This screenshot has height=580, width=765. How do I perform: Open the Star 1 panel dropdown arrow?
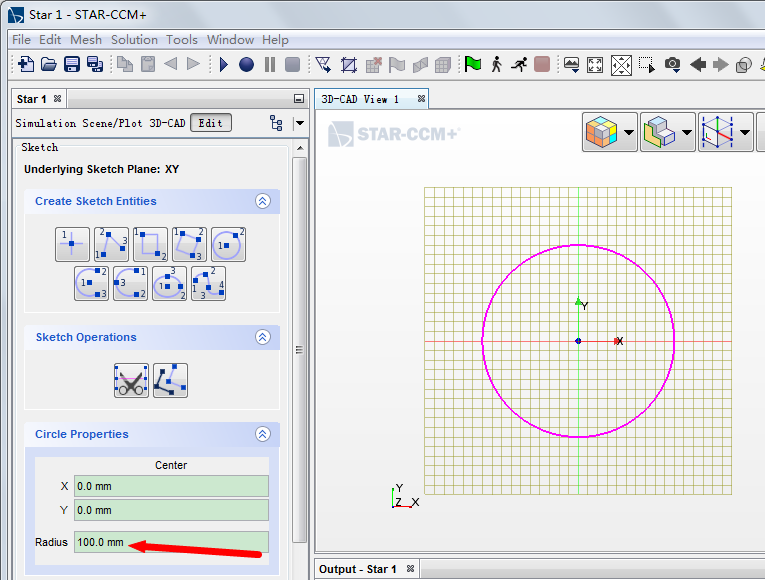pos(300,123)
